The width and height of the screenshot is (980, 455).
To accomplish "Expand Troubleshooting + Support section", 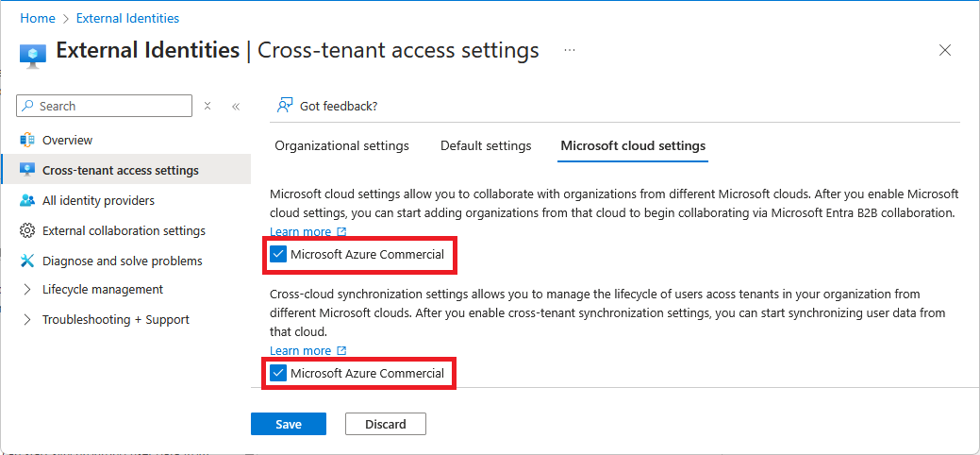I will click(27, 320).
